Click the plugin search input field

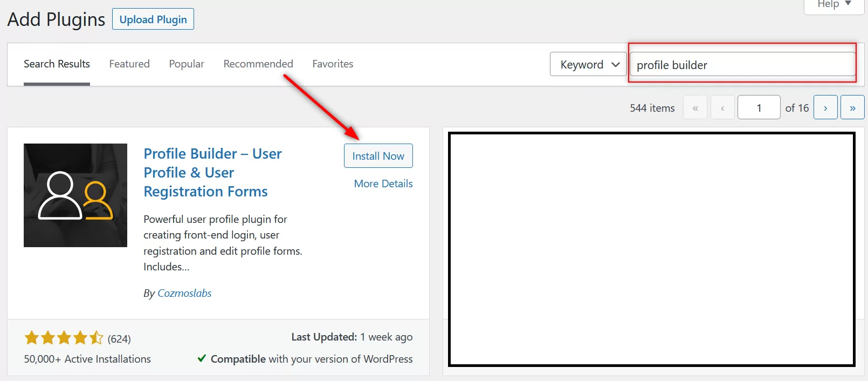tap(742, 65)
